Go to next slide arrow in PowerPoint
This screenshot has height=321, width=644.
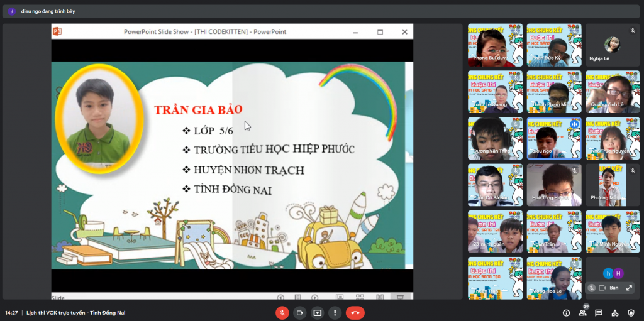[x=314, y=297]
